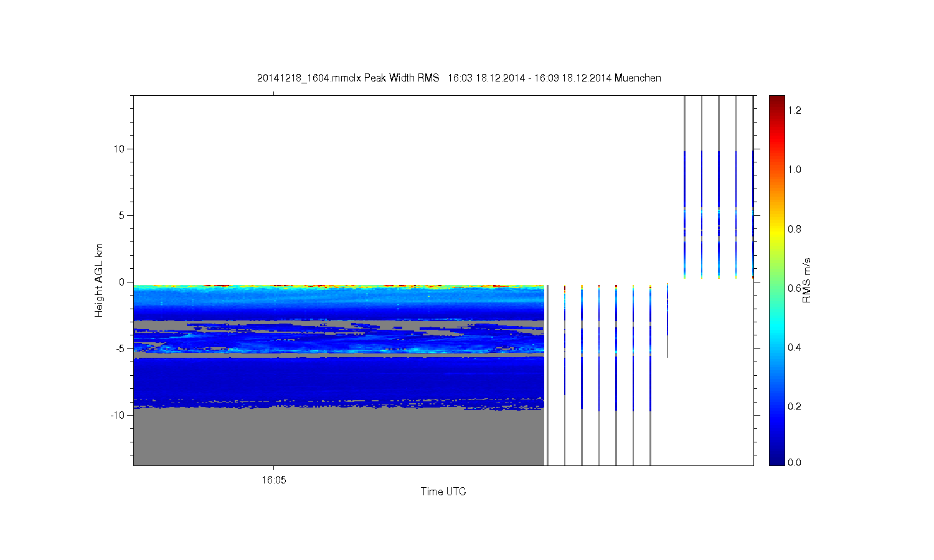Viewport: 934px width, 560px height.
Task: Click the 1.2 colorbar tick label
Action: (795, 110)
